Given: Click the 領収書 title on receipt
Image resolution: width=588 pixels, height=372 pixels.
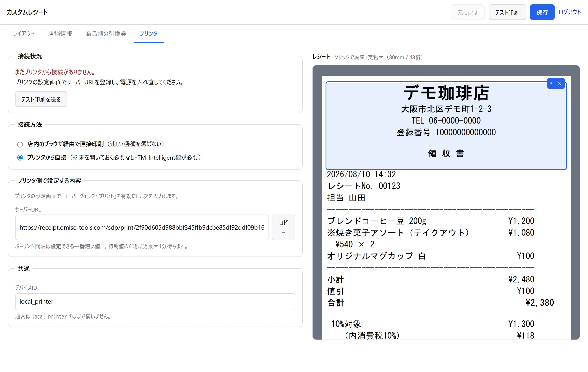Looking at the screenshot, I should pyautogui.click(x=446, y=154).
